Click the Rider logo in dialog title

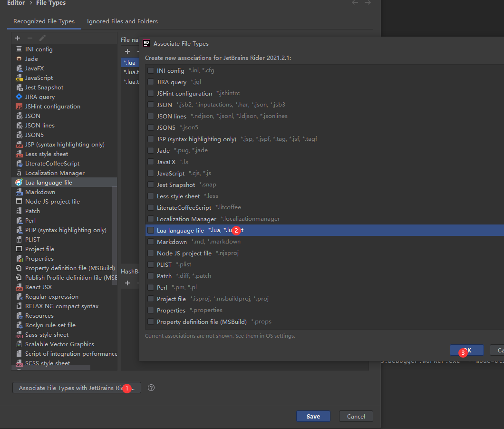click(x=146, y=43)
